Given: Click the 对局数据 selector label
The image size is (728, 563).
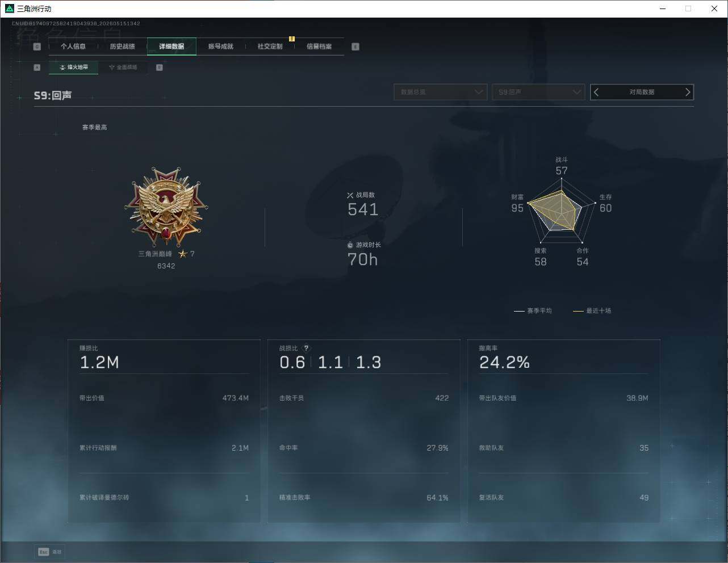Looking at the screenshot, I should (x=642, y=92).
